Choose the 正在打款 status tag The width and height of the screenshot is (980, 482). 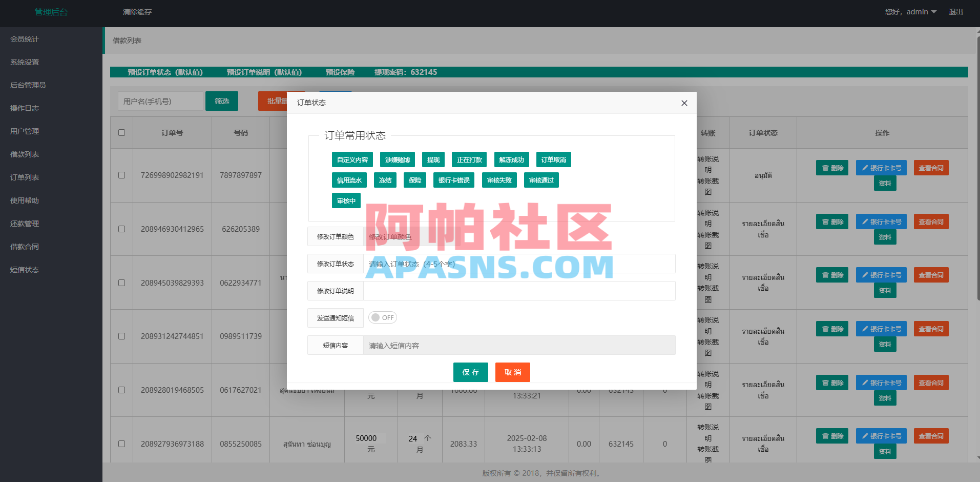[x=469, y=159]
